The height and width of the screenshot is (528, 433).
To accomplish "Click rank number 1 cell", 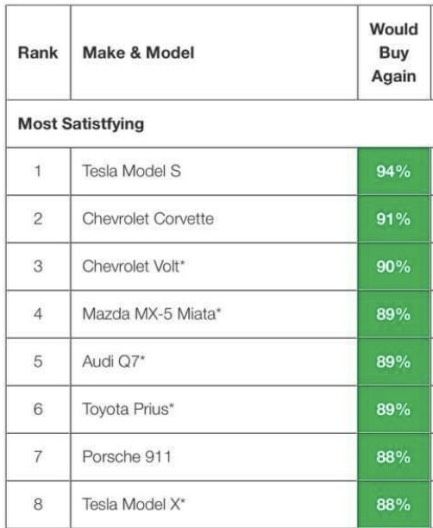I will coord(38,171).
